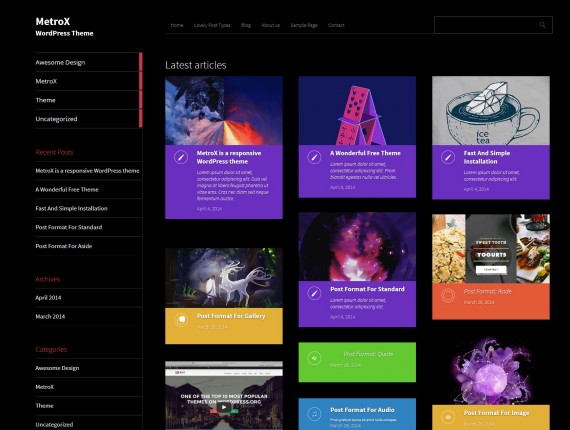Click the search magnifier icon
The image size is (570, 430).
542,25
